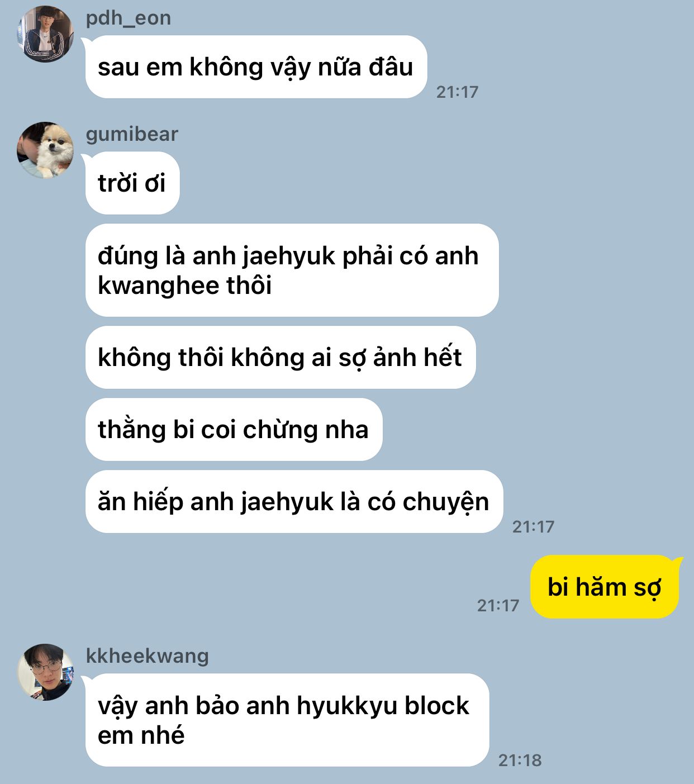
Task: Tap timestamp next to the yellow sent message
Action: (498, 605)
